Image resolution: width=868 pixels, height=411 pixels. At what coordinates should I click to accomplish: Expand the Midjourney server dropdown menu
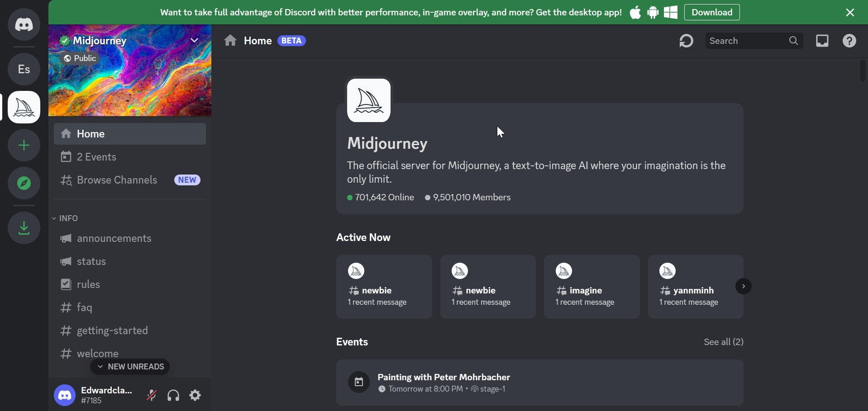click(x=195, y=41)
